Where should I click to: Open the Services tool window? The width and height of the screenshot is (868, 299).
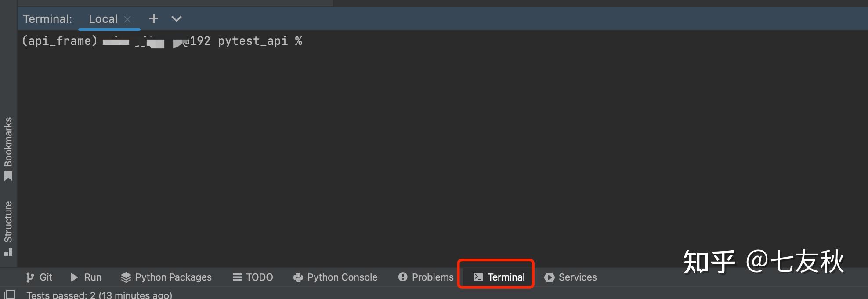570,277
